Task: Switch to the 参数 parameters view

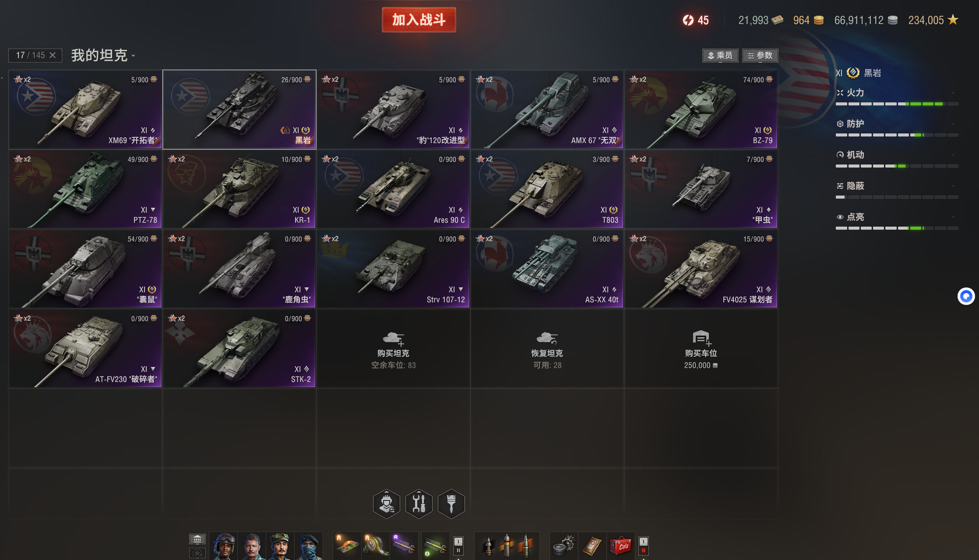Action: pyautogui.click(x=760, y=56)
